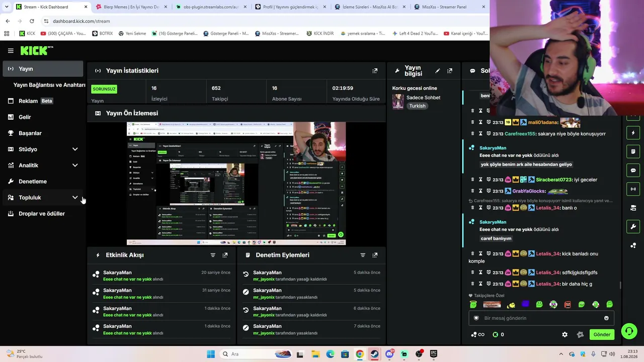Open the document icon in the right sidebar
The image size is (644, 362).
633,152
